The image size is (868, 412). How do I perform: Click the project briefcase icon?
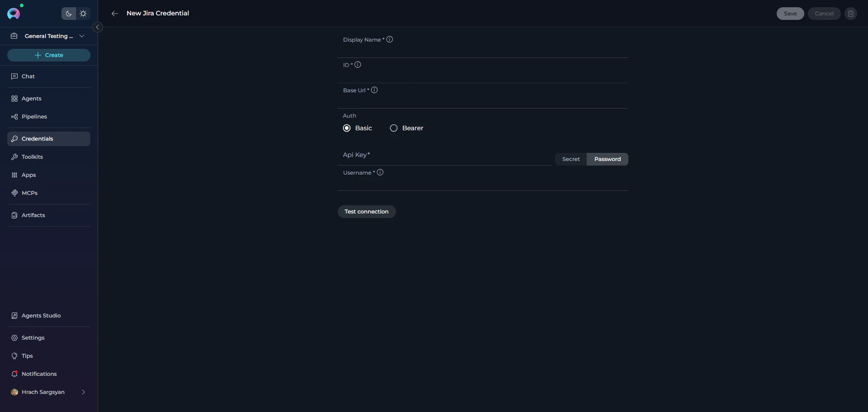pyautogui.click(x=14, y=36)
